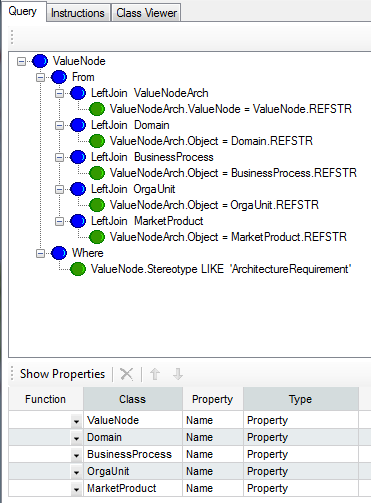
Task: Click Domain cell in Class column
Action: 133,437
